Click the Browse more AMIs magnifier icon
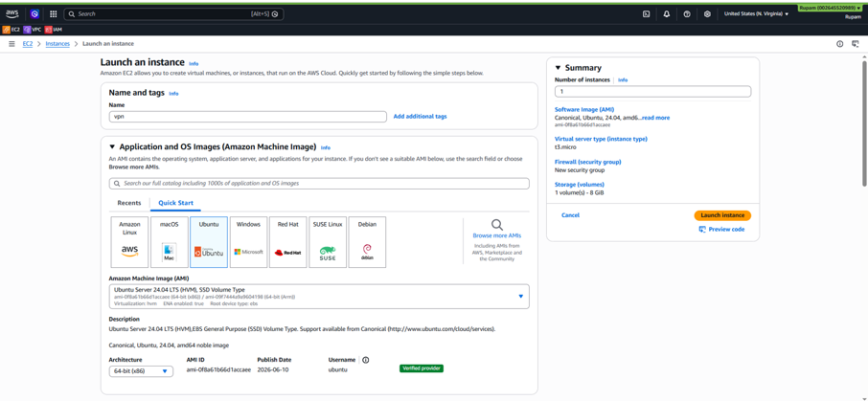This screenshot has width=868, height=401. tap(497, 225)
